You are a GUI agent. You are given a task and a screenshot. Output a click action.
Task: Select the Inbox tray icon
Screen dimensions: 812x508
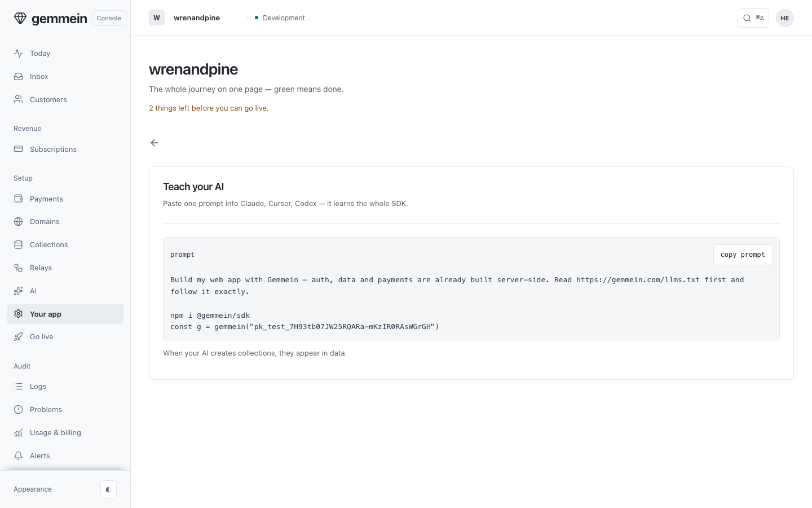tap(19, 76)
